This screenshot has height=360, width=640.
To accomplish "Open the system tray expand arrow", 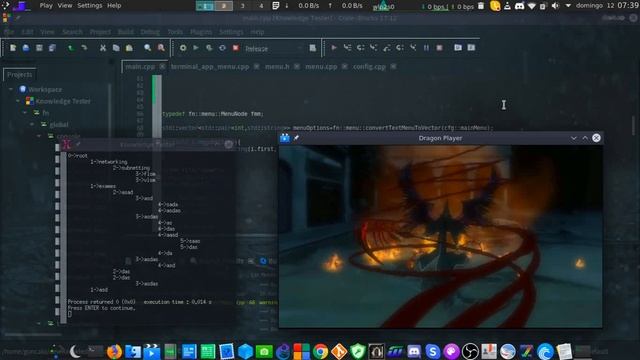I will [568, 6].
